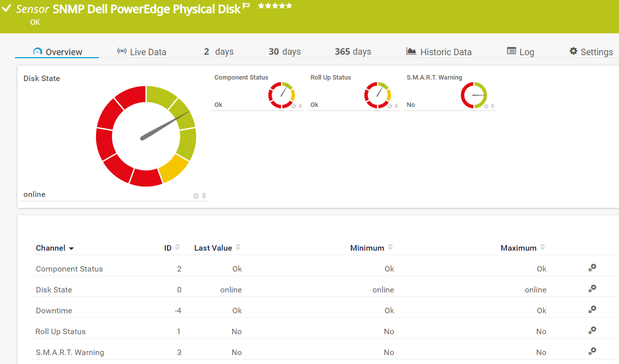
Task: Click the large Disk State gauge
Action: (146, 136)
